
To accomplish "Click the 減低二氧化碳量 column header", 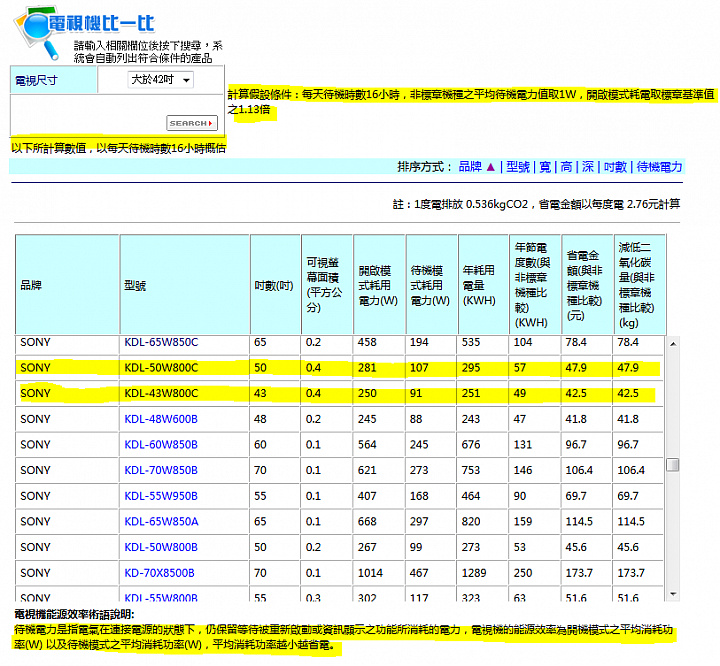I will (640, 285).
